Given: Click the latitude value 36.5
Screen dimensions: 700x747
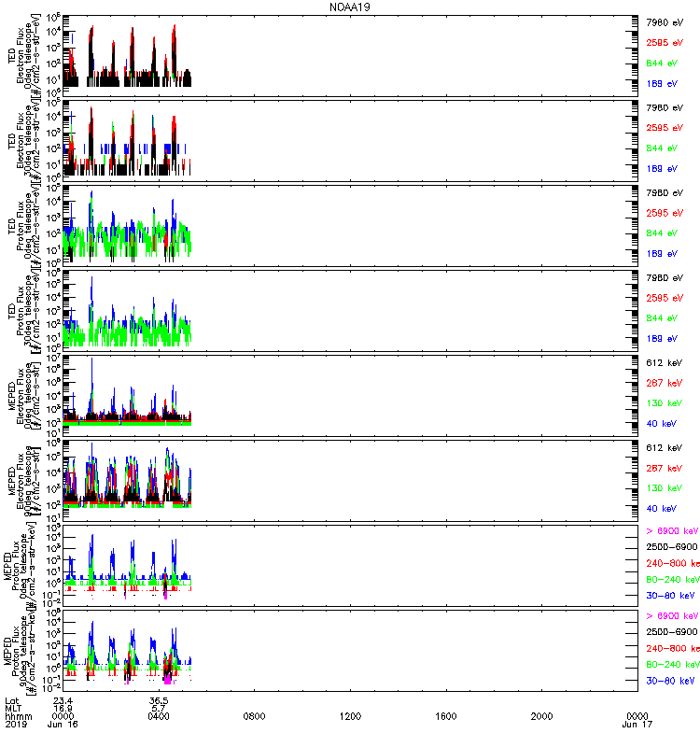Looking at the screenshot, I should (159, 701).
